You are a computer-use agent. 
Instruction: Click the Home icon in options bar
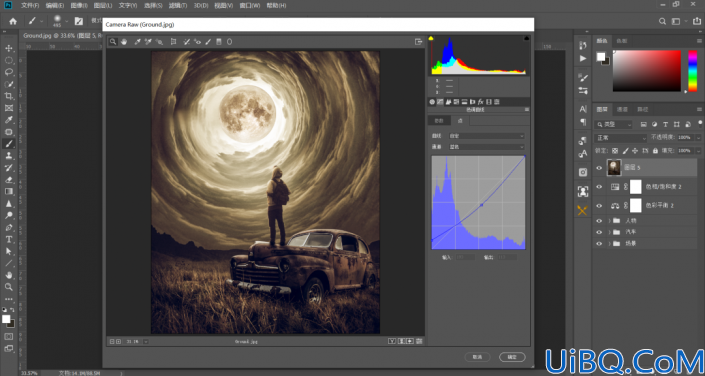(x=13, y=21)
